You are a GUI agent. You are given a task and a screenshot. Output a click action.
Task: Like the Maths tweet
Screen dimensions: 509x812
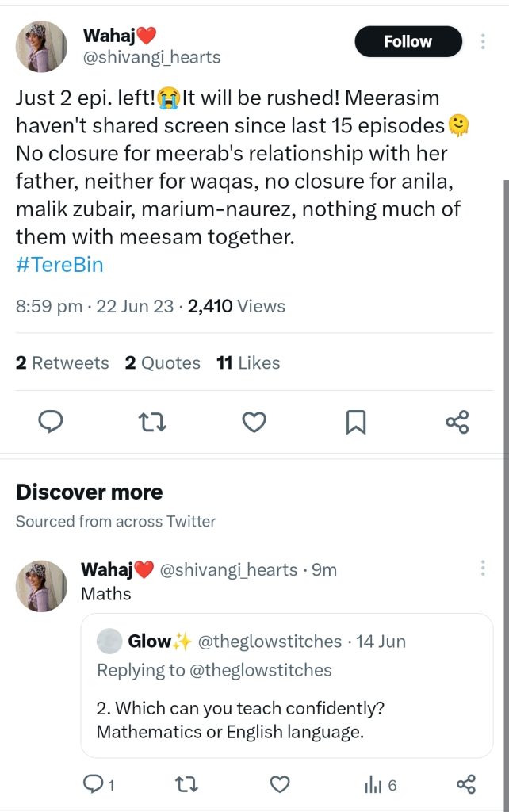tap(279, 784)
